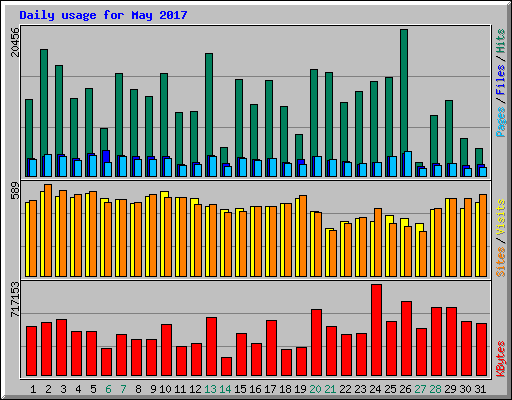
Task: Click the short green hits bar for day 27
Action: [x=419, y=165]
